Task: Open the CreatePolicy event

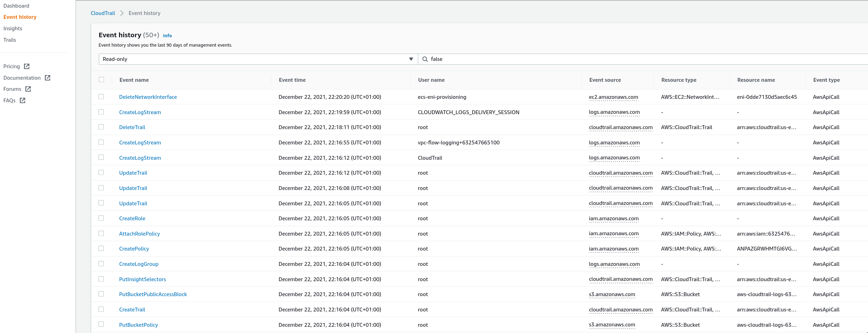Action: (x=134, y=249)
